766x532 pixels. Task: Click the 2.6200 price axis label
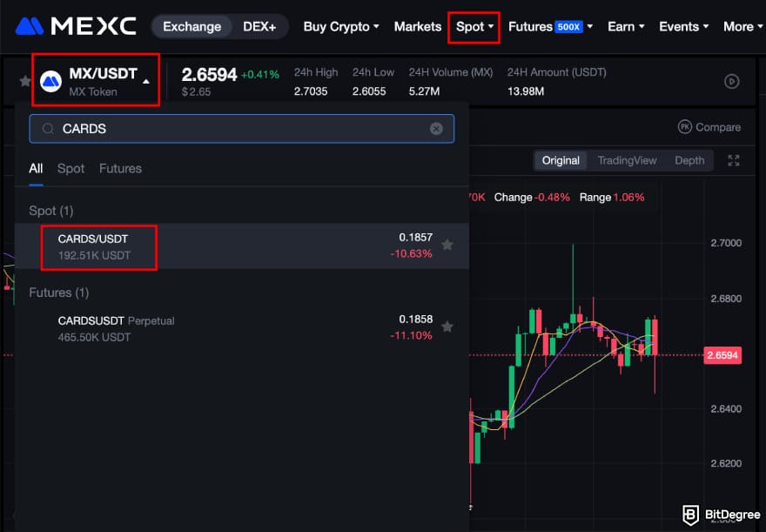coord(726,463)
